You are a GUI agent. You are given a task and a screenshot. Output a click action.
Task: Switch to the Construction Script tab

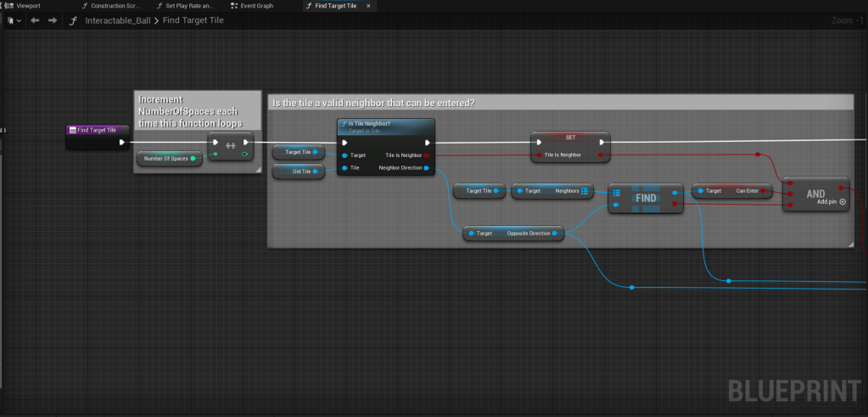115,5
